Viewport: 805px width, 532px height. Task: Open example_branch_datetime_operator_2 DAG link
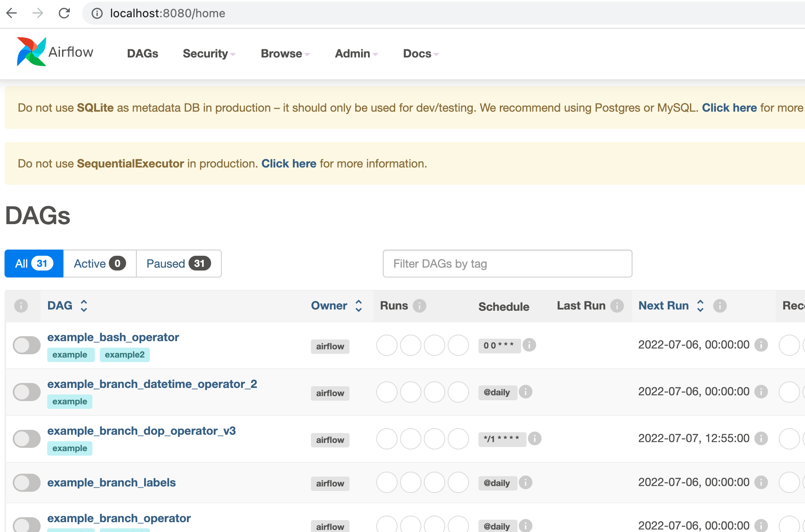(x=152, y=384)
